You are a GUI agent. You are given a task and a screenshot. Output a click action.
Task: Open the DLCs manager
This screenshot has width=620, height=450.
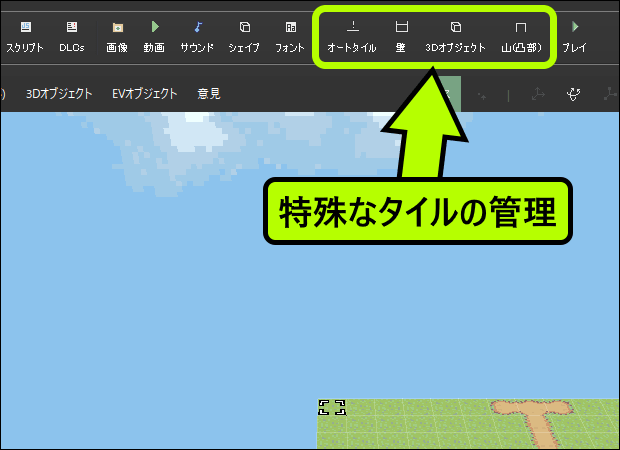tap(71, 35)
